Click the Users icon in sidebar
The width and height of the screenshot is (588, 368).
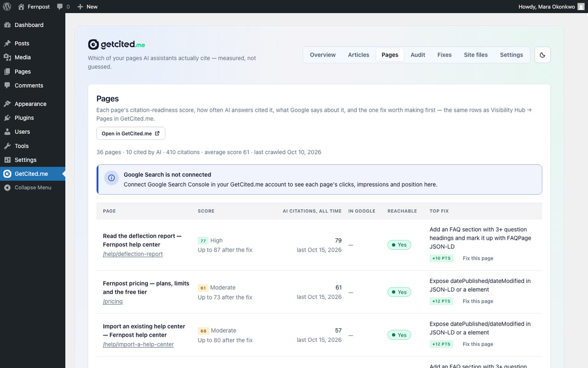point(7,132)
